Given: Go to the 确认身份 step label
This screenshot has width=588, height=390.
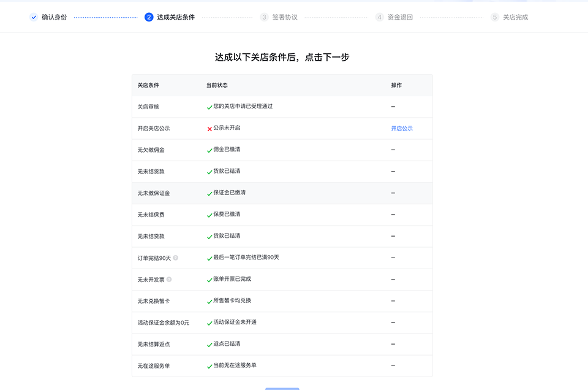Looking at the screenshot, I should point(54,17).
